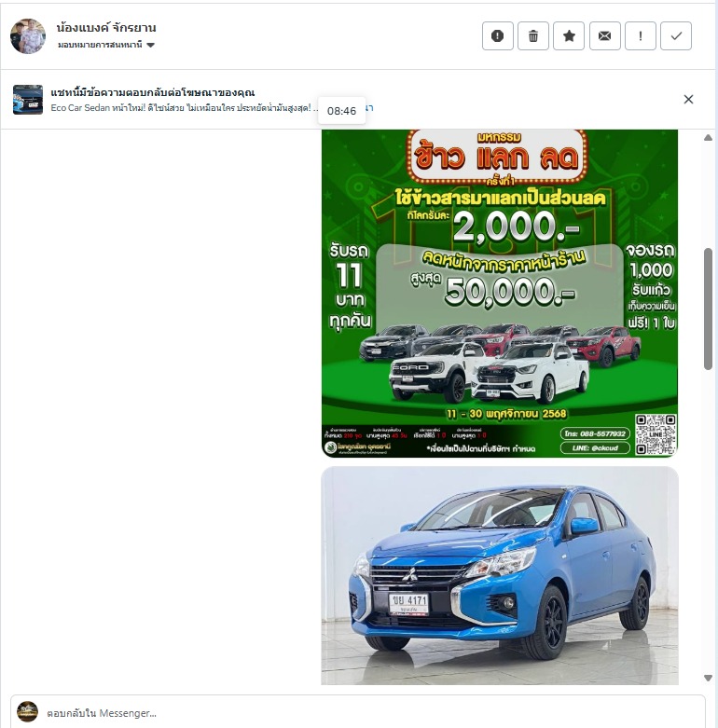Screen dimensions: 718x728
Task: Click the chat scrollbar thumb
Action: (708, 309)
